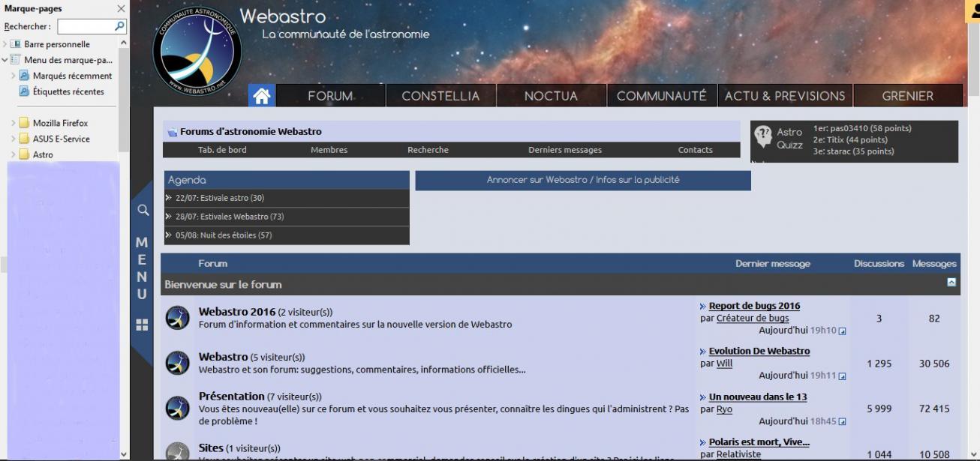Screen dimensions: 980x461
Task: Open the vertical MENU side tab
Action: [141, 268]
